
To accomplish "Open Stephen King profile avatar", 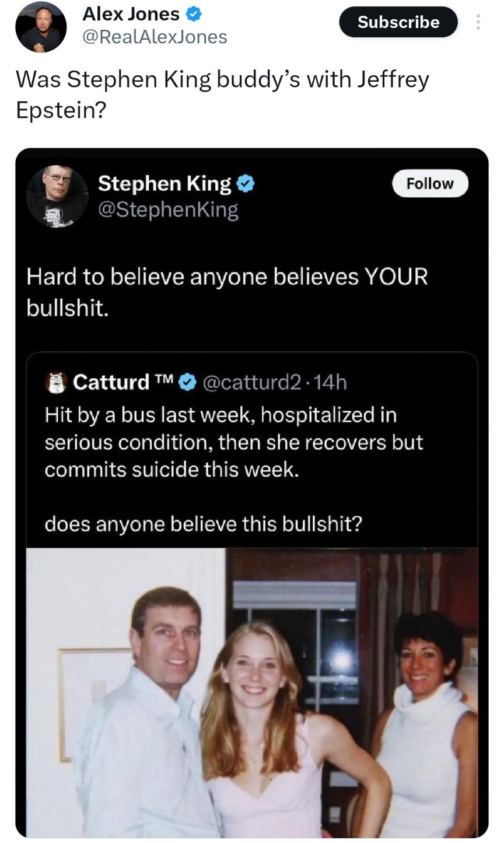I will click(58, 197).
